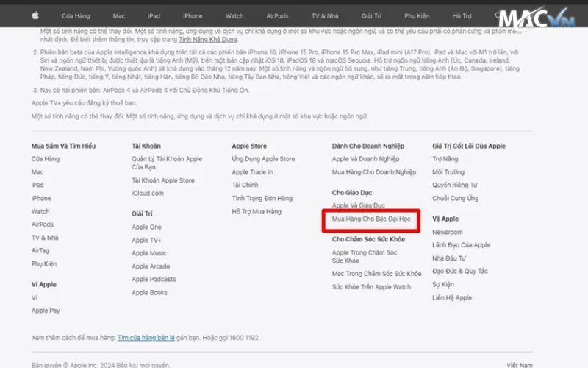Open Mac menu in top navigation

tap(118, 16)
